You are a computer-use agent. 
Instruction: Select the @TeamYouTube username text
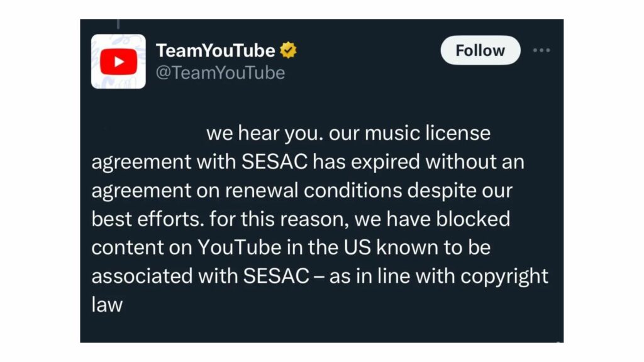221,73
